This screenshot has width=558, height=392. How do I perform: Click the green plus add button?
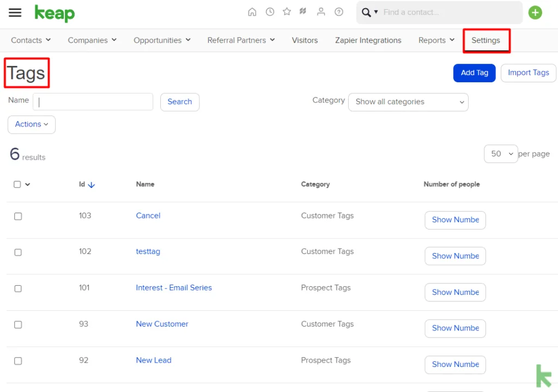(535, 13)
